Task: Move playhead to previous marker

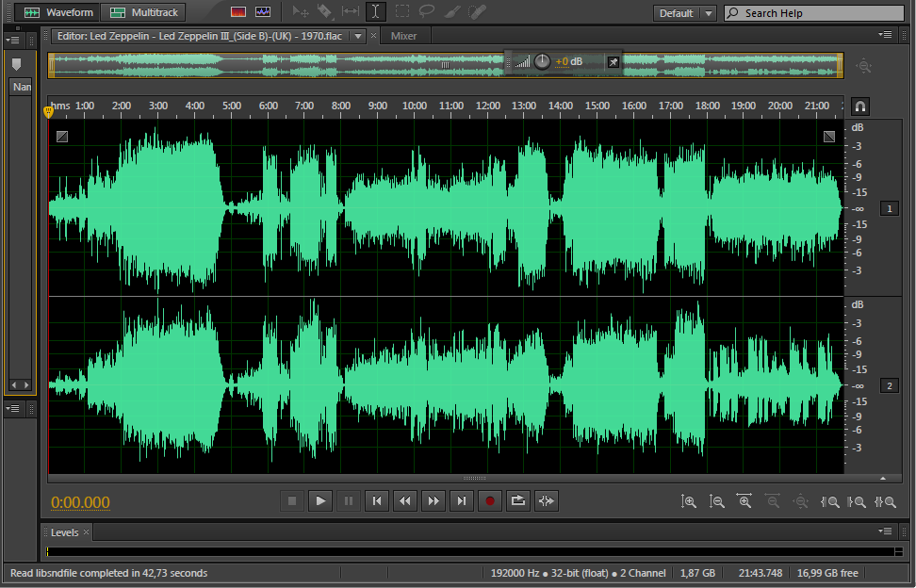Action: coord(377,501)
